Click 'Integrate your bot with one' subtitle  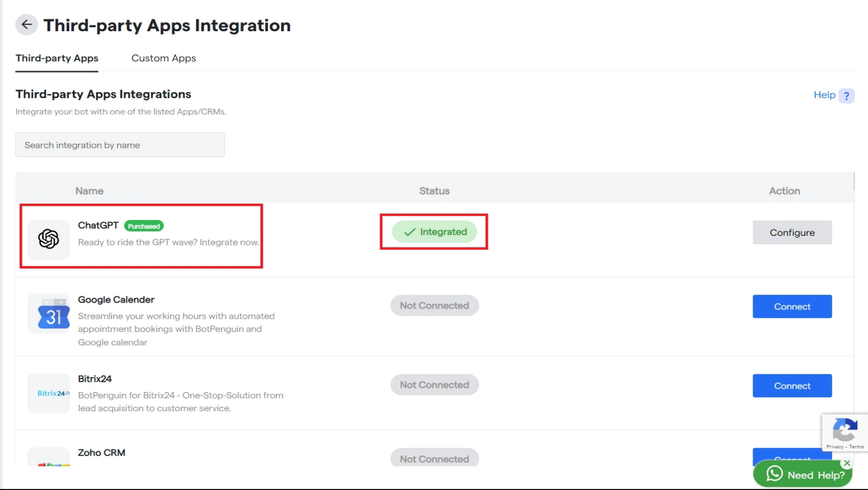pyautogui.click(x=121, y=111)
